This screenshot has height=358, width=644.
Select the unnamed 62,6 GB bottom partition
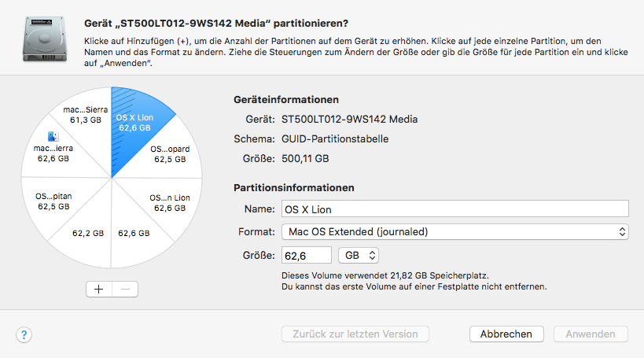point(133,232)
